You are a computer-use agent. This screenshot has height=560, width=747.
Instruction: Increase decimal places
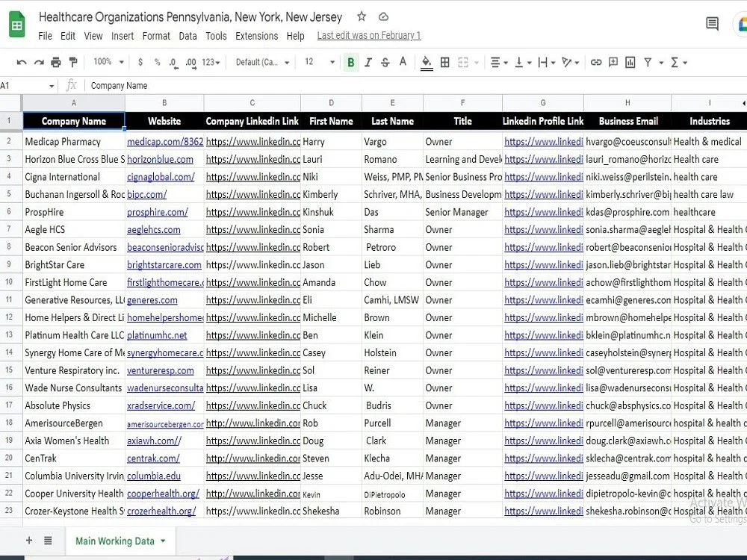[x=190, y=63]
